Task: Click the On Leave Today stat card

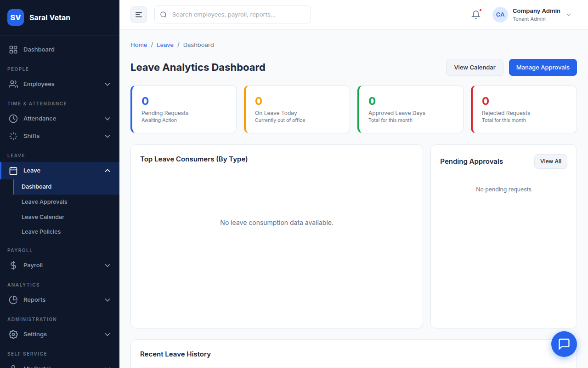Action: click(x=297, y=109)
